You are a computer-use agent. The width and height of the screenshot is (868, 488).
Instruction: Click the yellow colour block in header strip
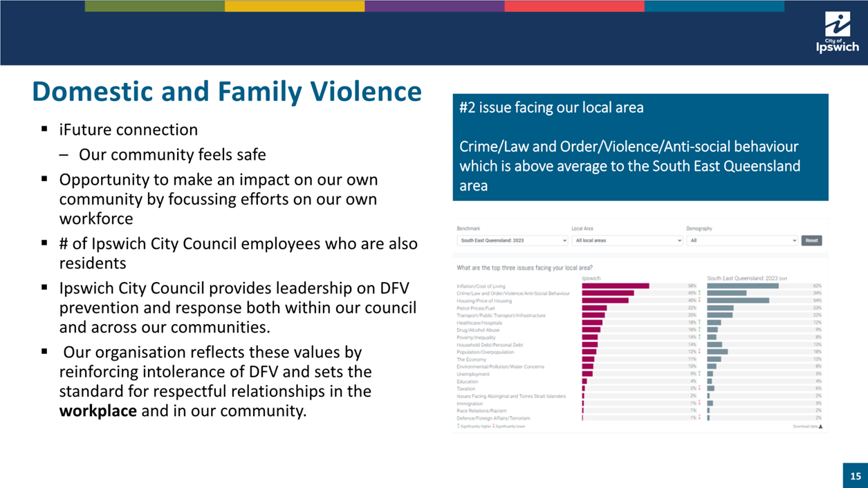click(x=295, y=6)
